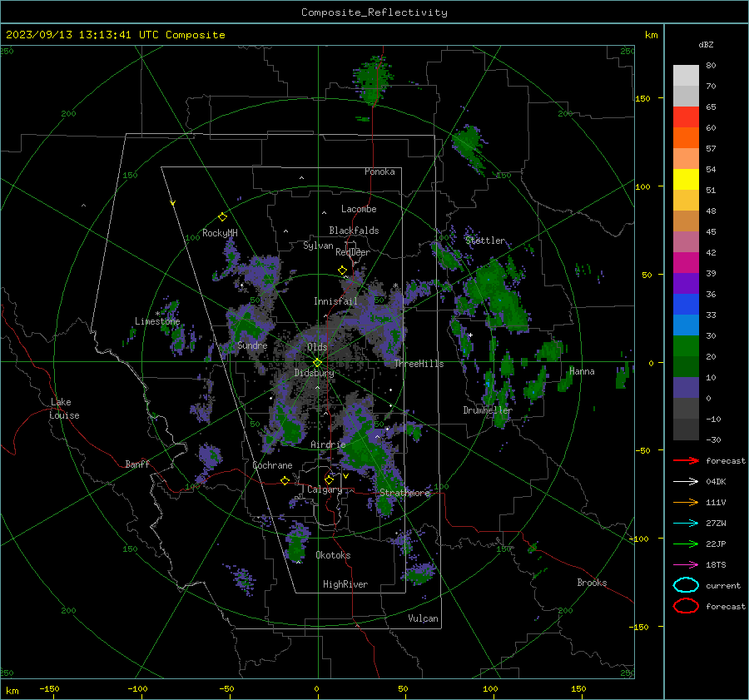Viewport: 749px width, 700px height.
Task: Click the Didsbury city label
Action: point(314,373)
